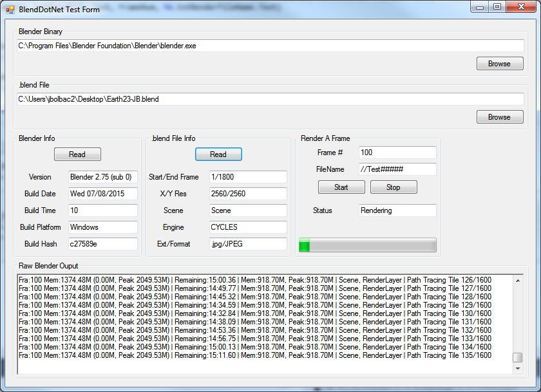The image size is (541, 392).
Task: Click the BlendDotNet app icon in title bar
Action: [x=10, y=10]
